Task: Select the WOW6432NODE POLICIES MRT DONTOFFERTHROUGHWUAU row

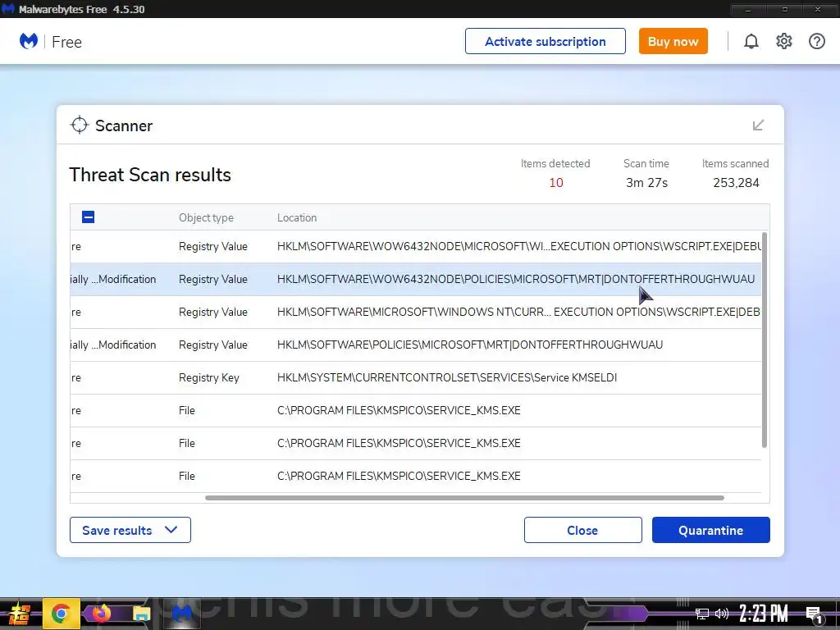Action: (416, 279)
